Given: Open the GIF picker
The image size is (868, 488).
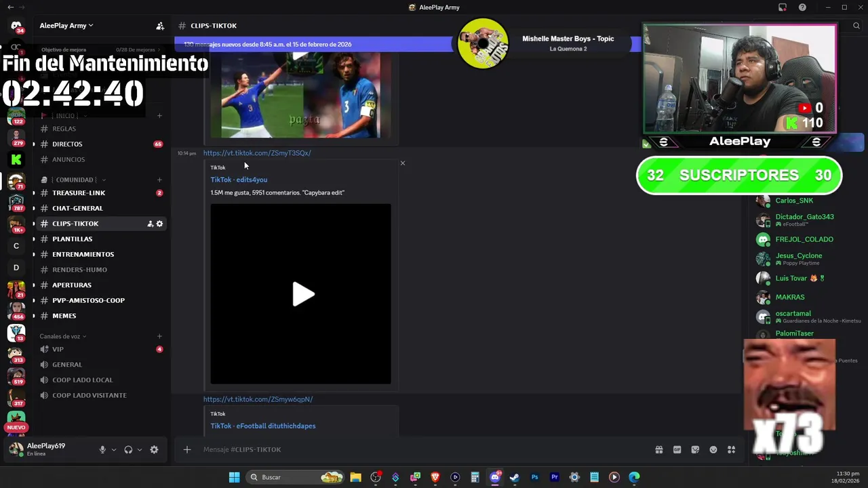Looking at the screenshot, I should click(677, 449).
